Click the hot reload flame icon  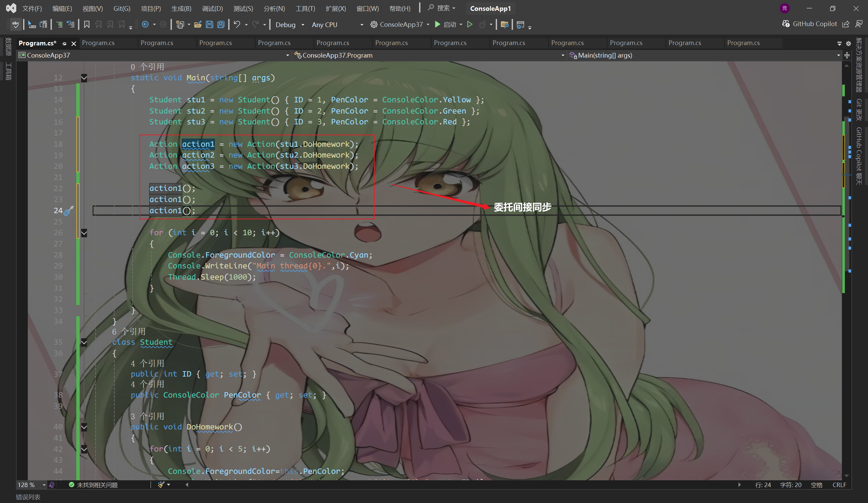482,24
